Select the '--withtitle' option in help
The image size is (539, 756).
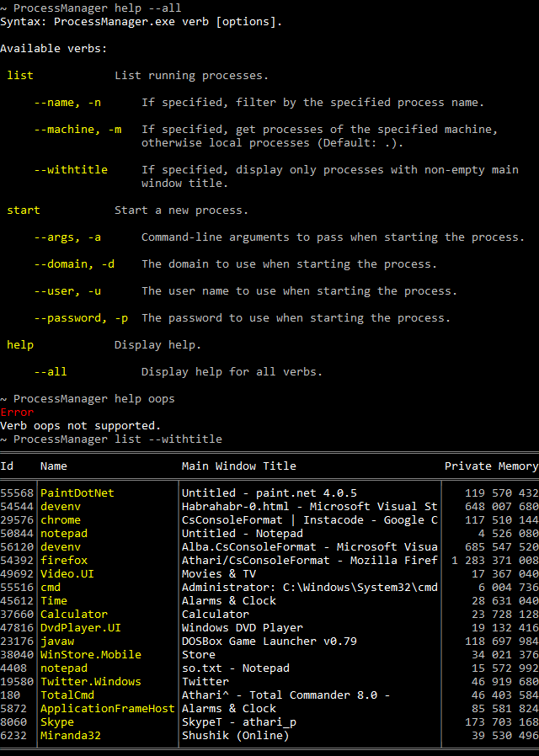[71, 170]
